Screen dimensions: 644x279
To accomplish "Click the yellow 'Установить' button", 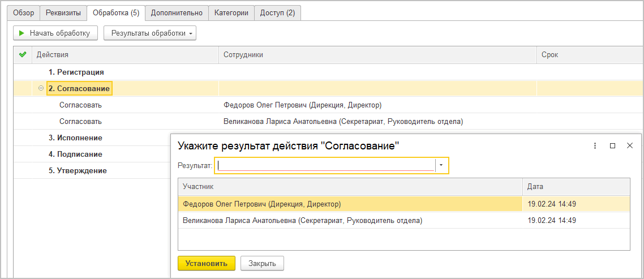I will (206, 263).
